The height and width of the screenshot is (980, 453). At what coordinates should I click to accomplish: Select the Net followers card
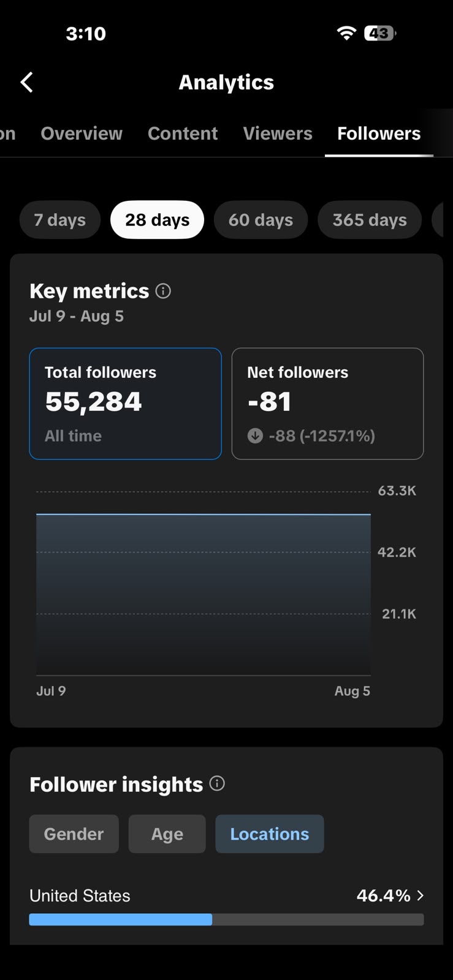[x=328, y=404]
